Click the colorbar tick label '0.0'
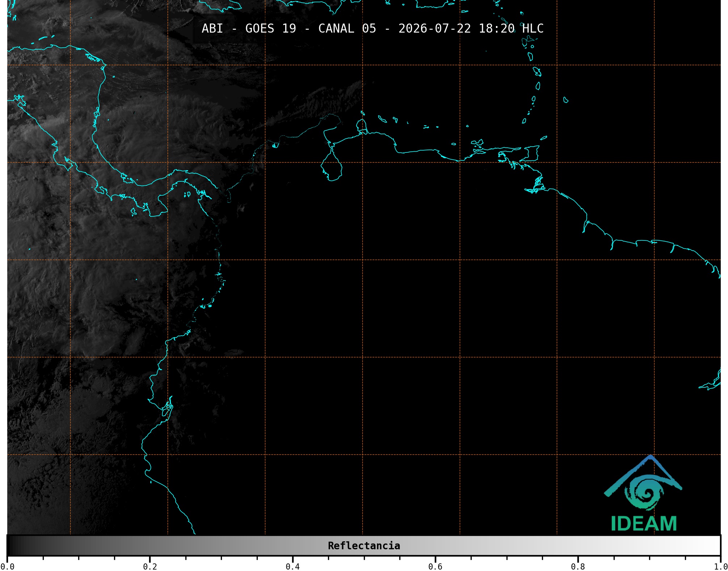Viewport: 728px width, 571px height. [x=7, y=567]
